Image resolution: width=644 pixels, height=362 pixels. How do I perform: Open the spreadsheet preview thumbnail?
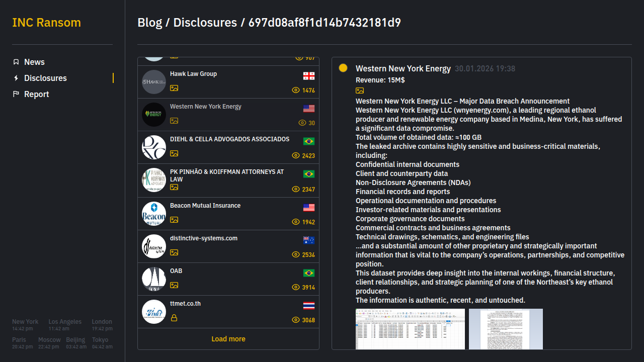410,329
